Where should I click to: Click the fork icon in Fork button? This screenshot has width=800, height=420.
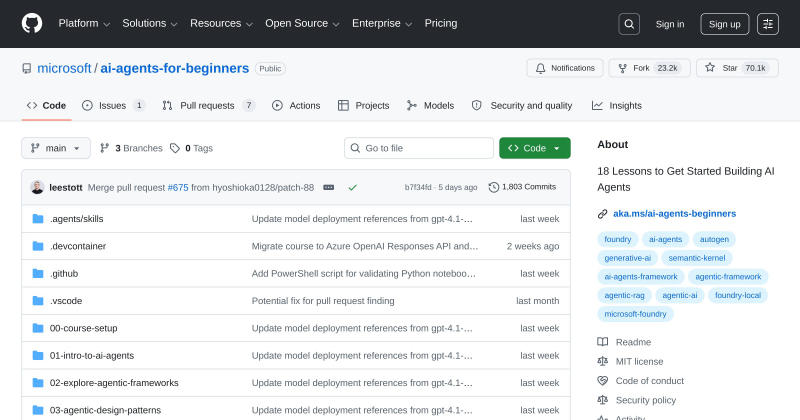[622, 68]
